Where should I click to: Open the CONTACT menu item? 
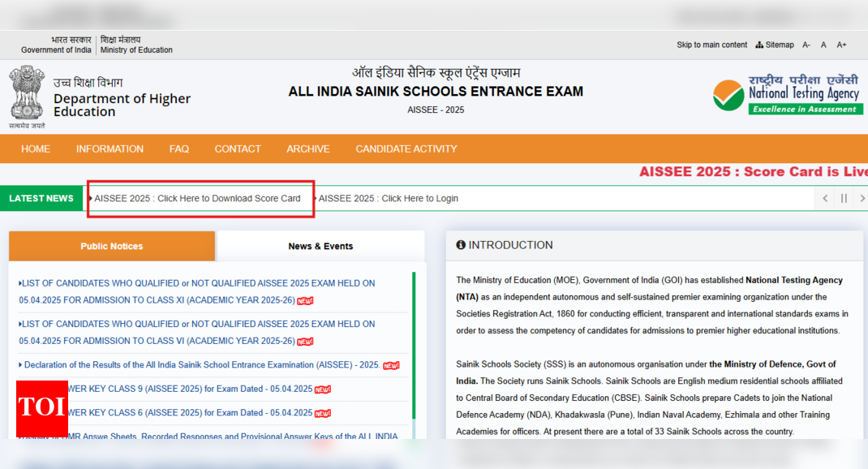pos(238,149)
